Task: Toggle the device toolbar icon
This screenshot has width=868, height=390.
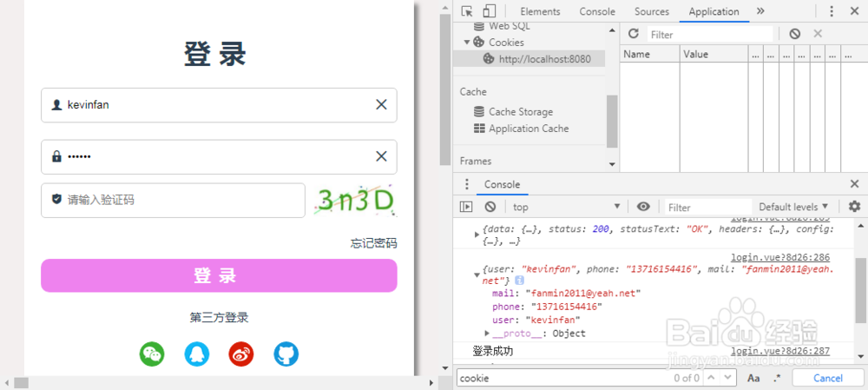Action: [489, 11]
